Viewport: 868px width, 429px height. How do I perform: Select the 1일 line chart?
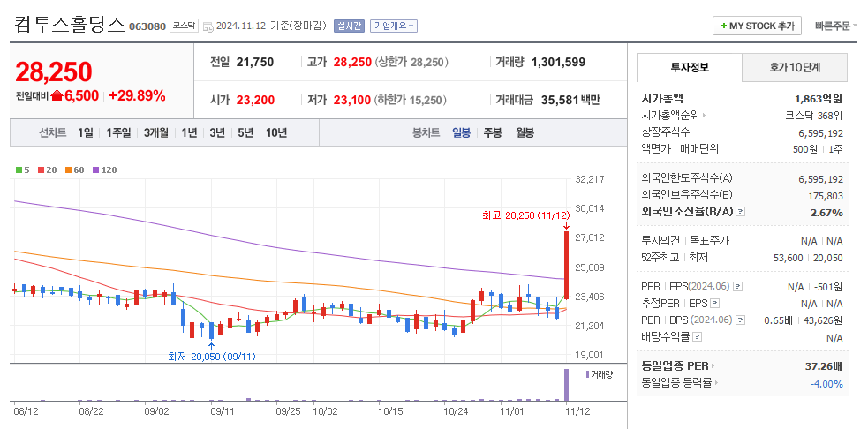86,133
